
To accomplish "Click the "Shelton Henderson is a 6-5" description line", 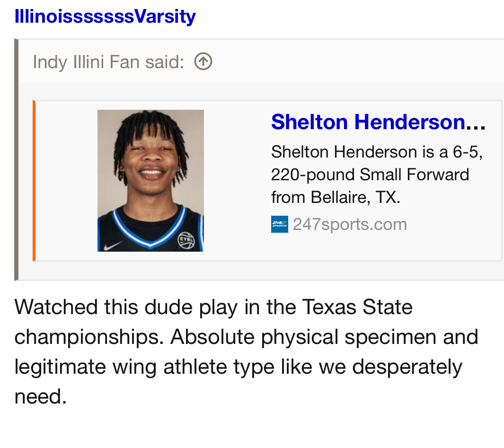I will (377, 152).
